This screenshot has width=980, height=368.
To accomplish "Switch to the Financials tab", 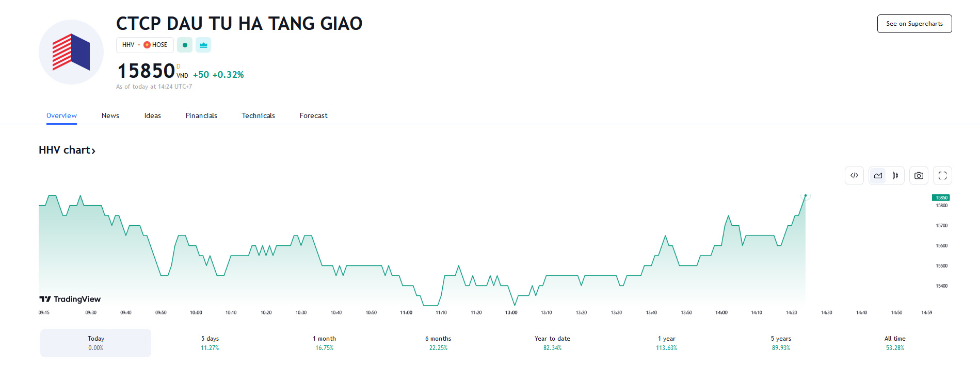I will click(201, 115).
